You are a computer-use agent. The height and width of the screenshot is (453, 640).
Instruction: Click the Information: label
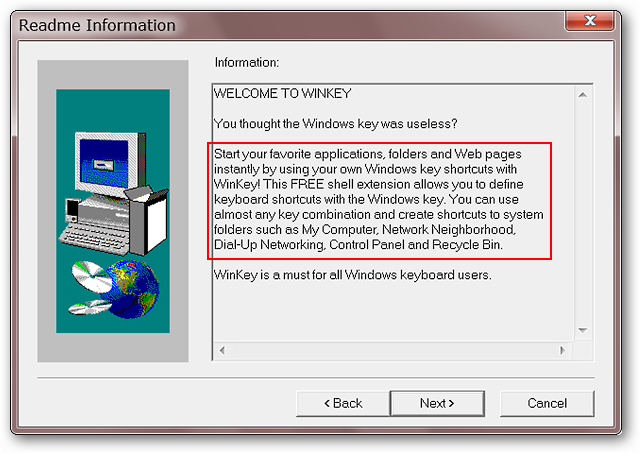[246, 63]
